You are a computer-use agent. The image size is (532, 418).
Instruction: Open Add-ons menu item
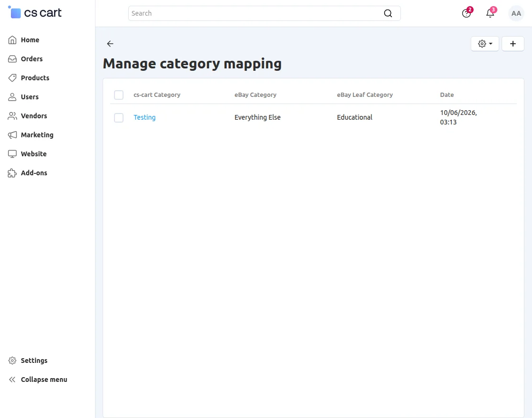coord(34,173)
